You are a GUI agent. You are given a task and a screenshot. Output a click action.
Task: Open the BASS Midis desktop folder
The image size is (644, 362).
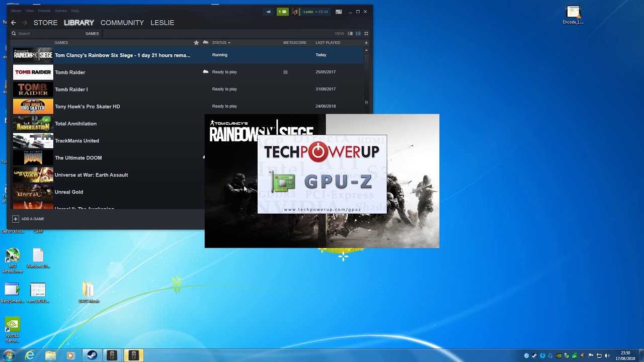click(x=89, y=293)
